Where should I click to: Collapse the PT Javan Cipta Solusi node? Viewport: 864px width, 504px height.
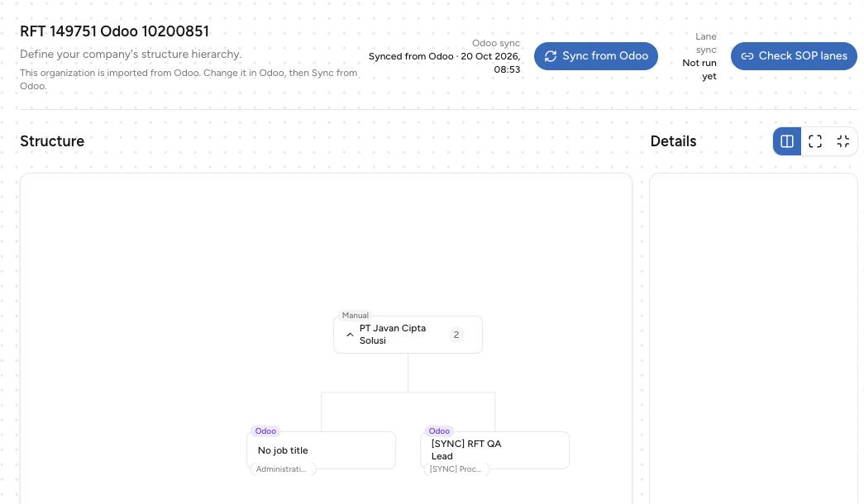pos(350,335)
